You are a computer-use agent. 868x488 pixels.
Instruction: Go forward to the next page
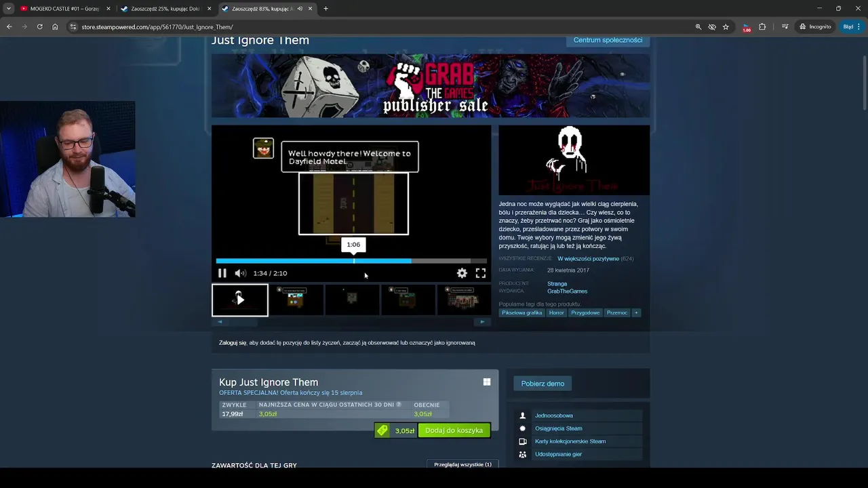click(x=24, y=26)
